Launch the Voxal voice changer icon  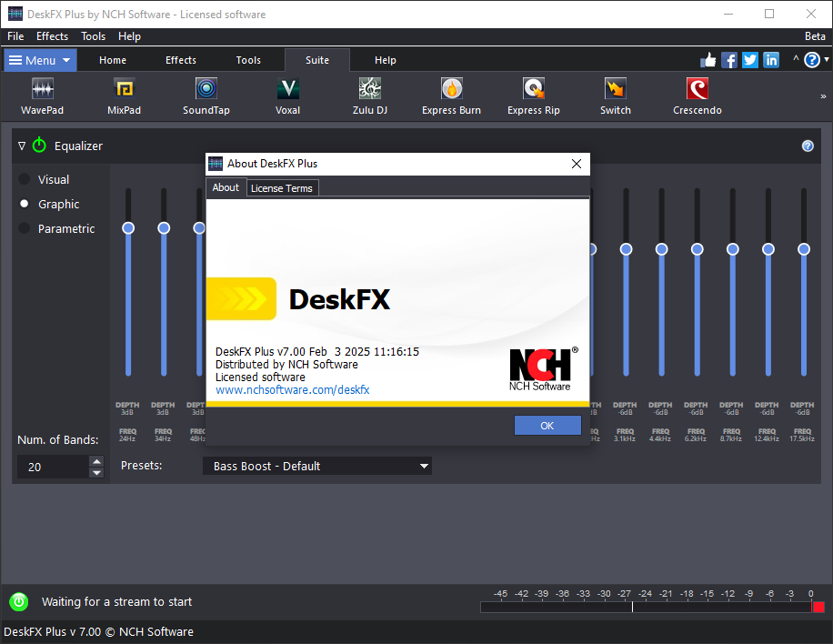(287, 96)
